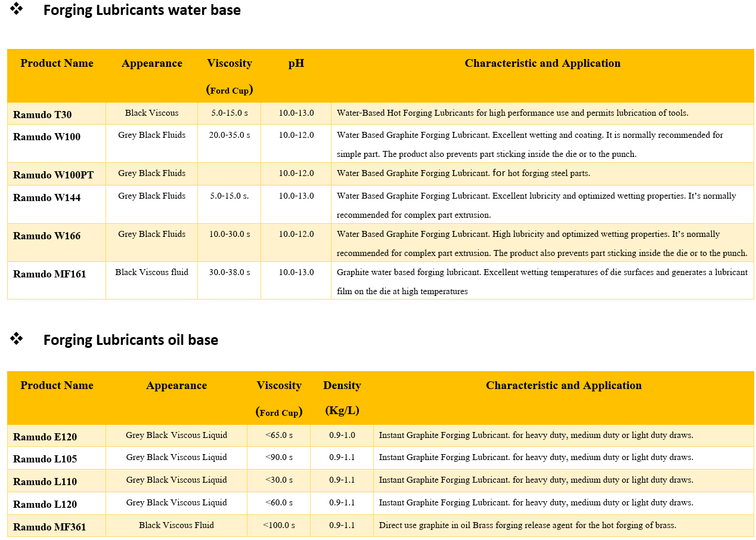
Task: Click the "Forging Lubricants water base" heading
Action: [x=142, y=10]
